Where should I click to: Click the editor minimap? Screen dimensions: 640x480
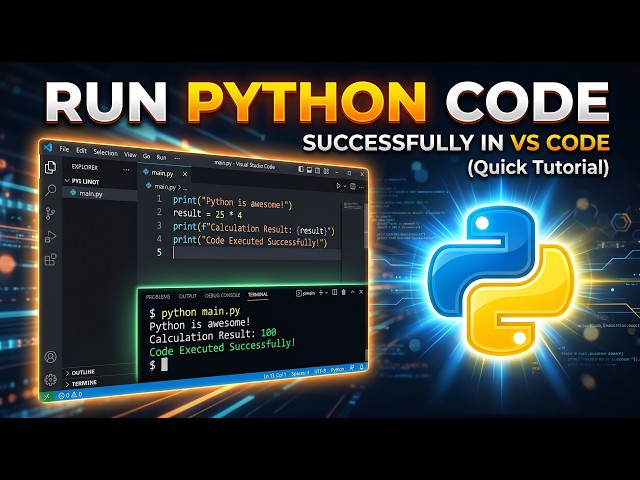pos(351,206)
